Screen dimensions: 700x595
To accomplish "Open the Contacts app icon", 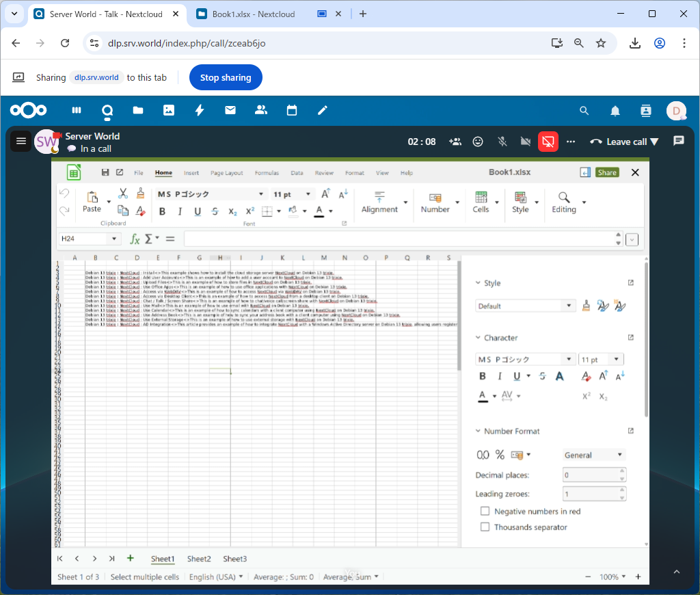I will point(260,110).
